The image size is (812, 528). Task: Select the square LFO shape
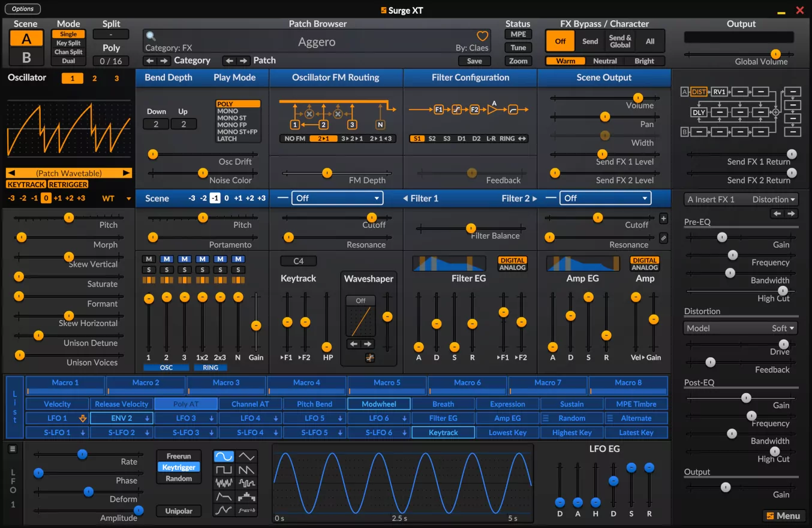click(x=224, y=470)
